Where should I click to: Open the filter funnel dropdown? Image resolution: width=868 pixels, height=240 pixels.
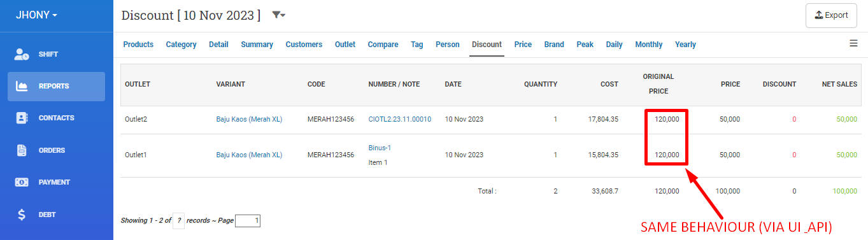click(x=278, y=15)
